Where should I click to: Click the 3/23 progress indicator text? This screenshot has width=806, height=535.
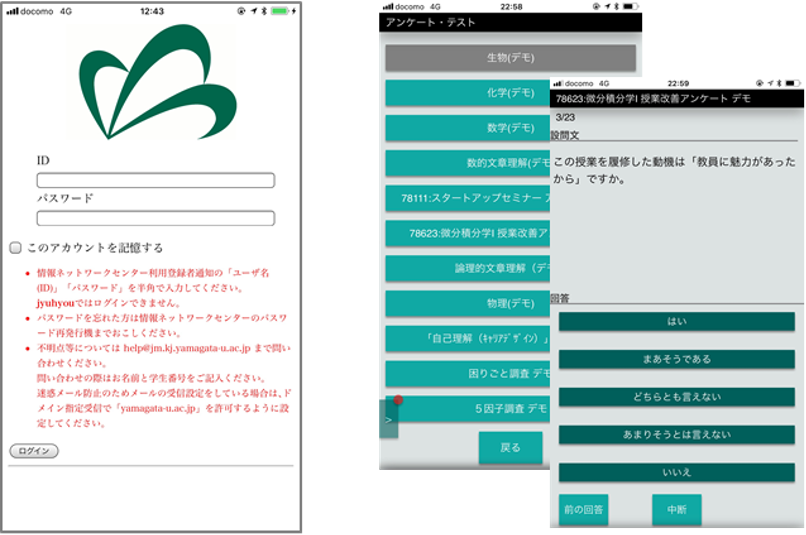pyautogui.click(x=565, y=118)
